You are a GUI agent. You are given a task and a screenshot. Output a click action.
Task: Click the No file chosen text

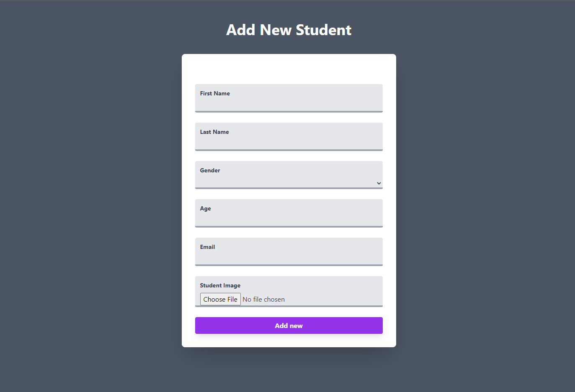tap(263, 299)
